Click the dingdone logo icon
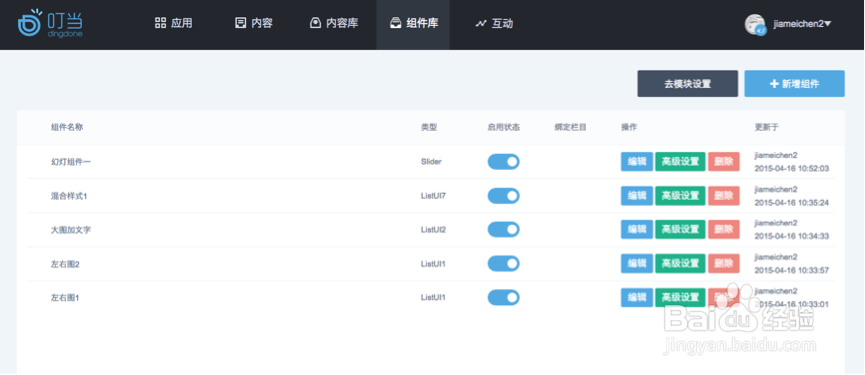 [30, 24]
